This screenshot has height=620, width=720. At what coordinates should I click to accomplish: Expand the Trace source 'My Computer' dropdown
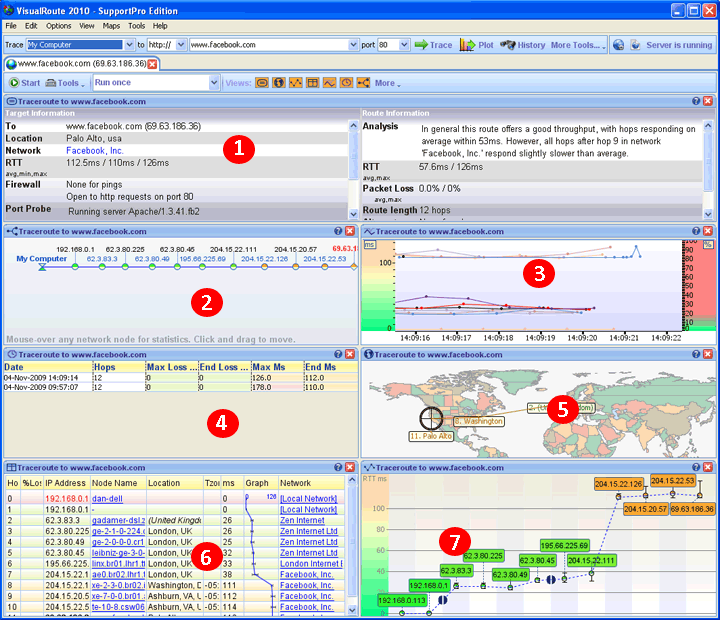129,45
